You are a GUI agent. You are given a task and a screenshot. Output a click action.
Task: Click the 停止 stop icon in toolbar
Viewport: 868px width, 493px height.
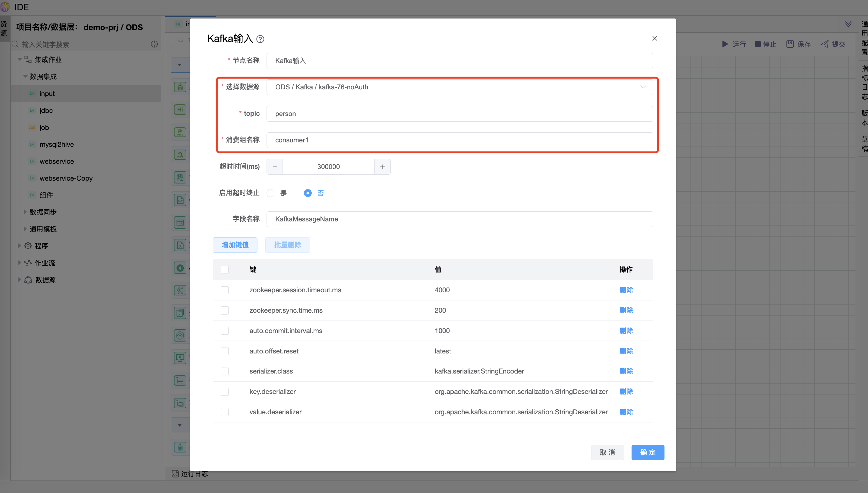(758, 44)
